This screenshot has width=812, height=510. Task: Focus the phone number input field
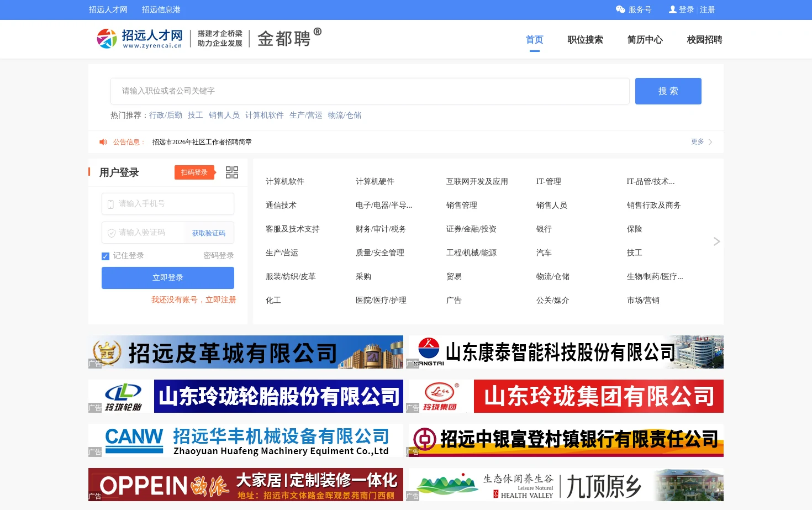coord(168,204)
